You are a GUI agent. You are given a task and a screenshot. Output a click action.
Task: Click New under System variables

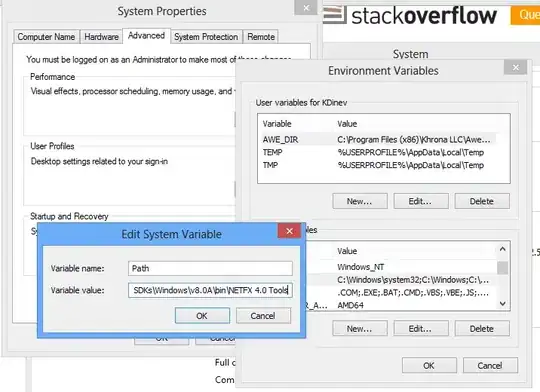360,329
